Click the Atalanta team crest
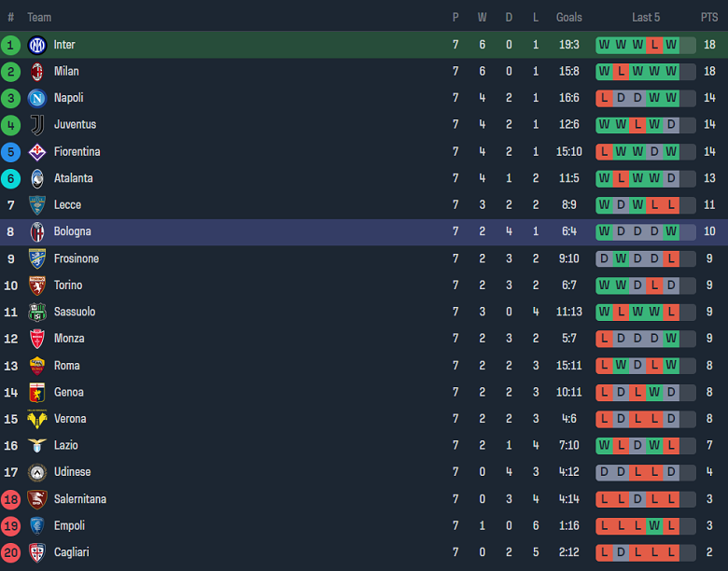This screenshot has width=728, height=571. 37,178
